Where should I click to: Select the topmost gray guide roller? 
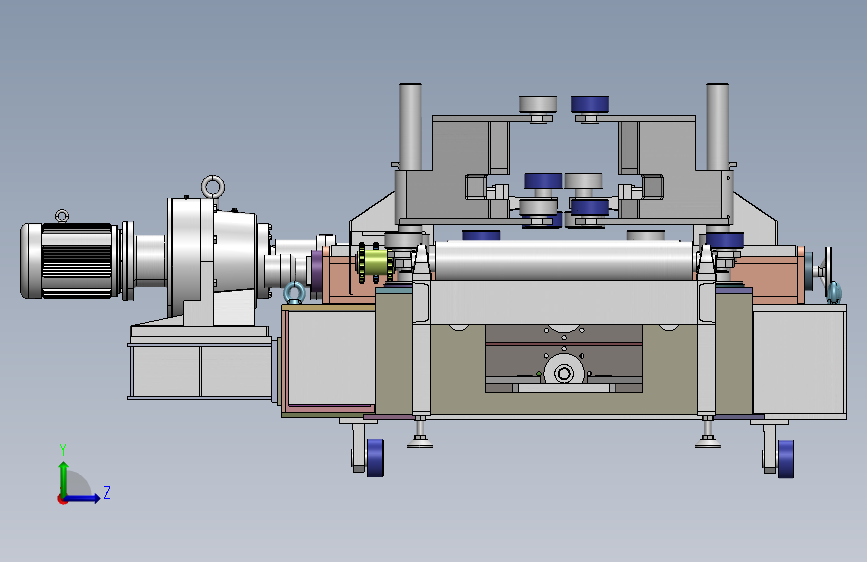click(x=538, y=104)
